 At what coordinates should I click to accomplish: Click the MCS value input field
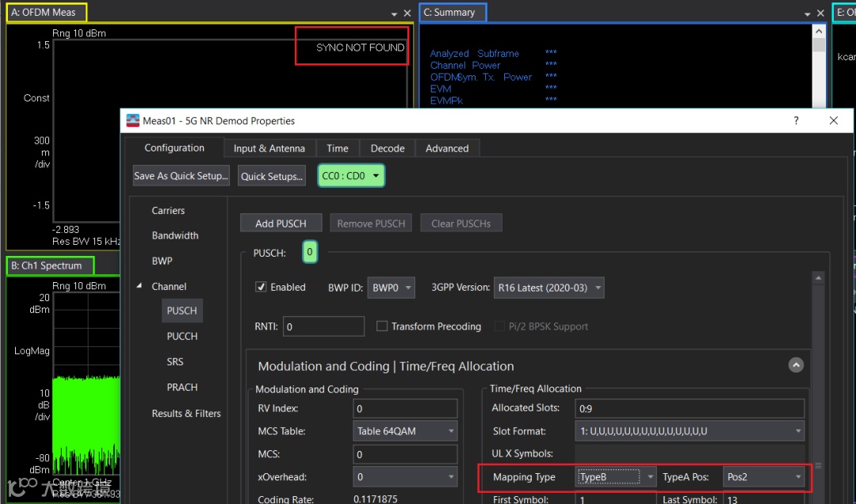(404, 454)
